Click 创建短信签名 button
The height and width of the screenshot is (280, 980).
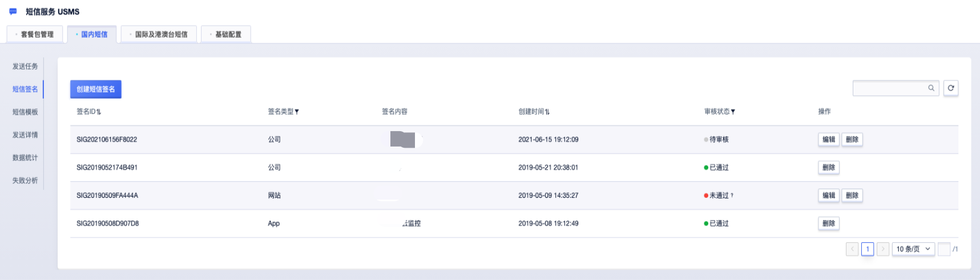coord(96,89)
